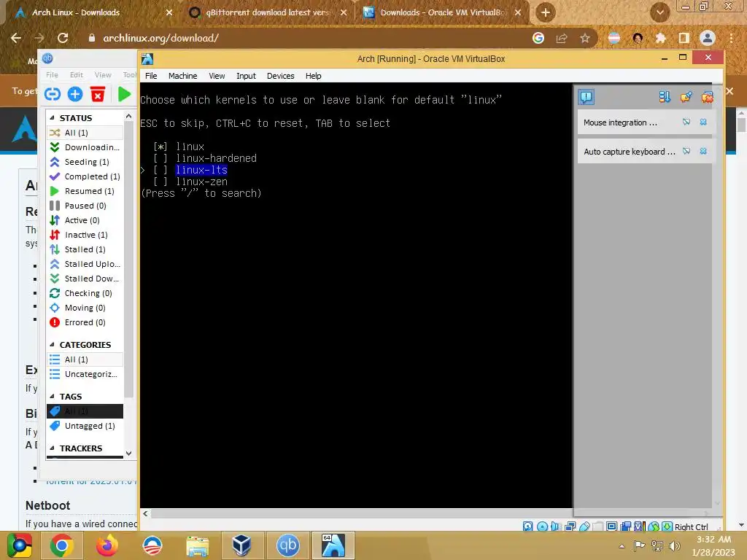Click the mouse integration globe status icon
The height and width of the screenshot is (560, 747).
(654, 526)
